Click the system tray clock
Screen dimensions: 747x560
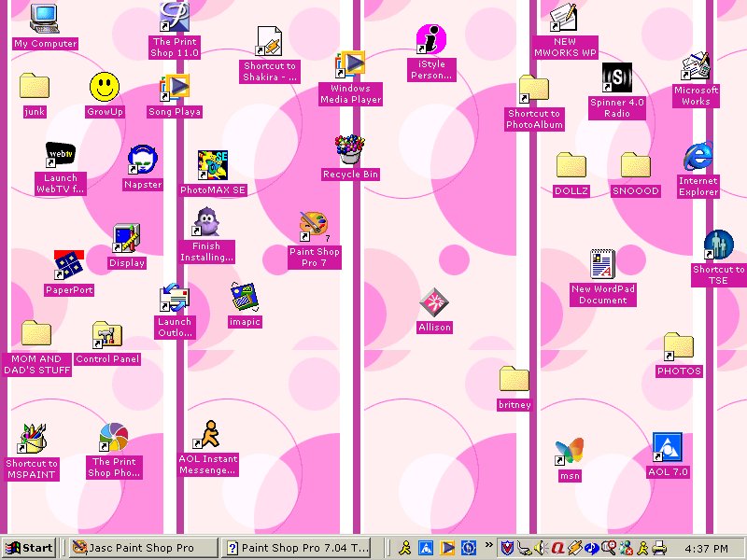click(x=707, y=548)
